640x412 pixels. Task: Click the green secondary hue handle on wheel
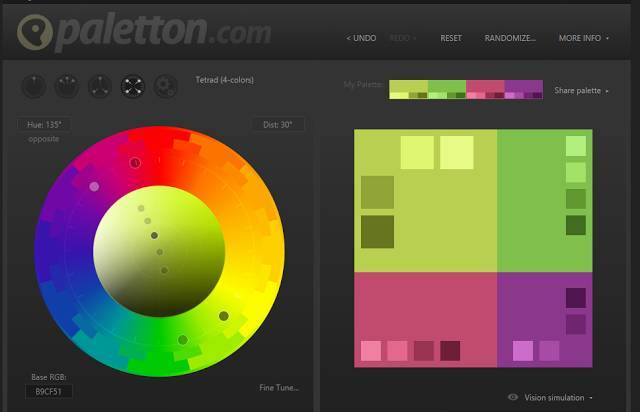(183, 340)
